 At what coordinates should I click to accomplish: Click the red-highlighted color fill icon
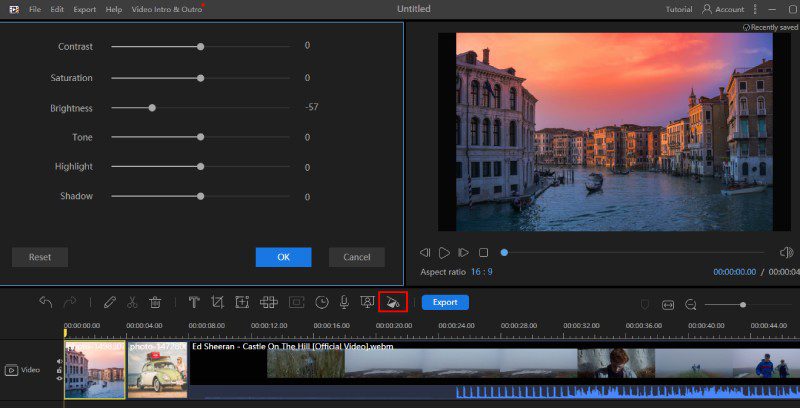[x=393, y=302]
